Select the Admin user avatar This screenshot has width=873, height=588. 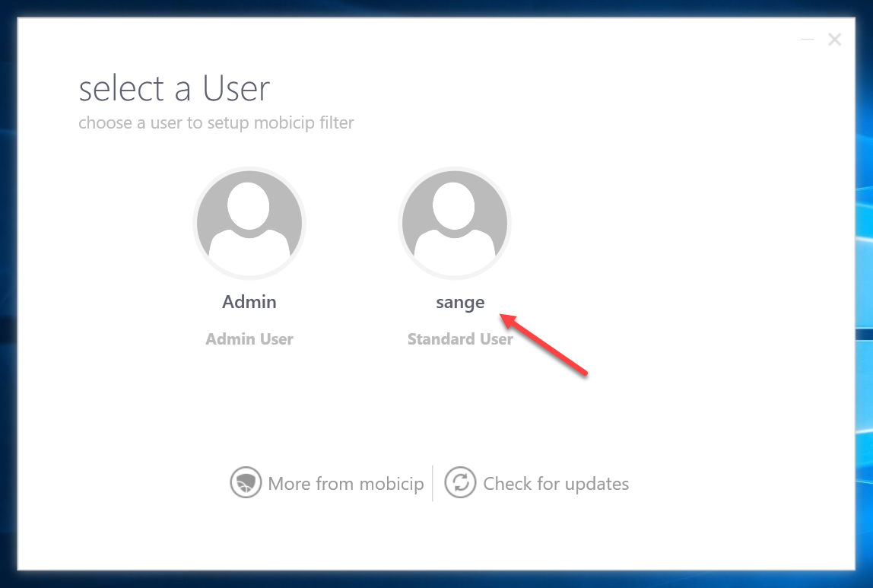(x=249, y=223)
